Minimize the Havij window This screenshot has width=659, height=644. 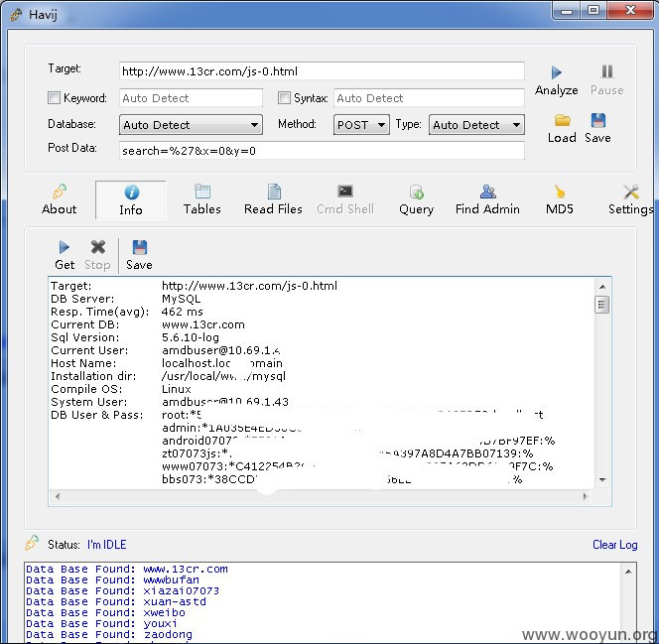[567, 10]
